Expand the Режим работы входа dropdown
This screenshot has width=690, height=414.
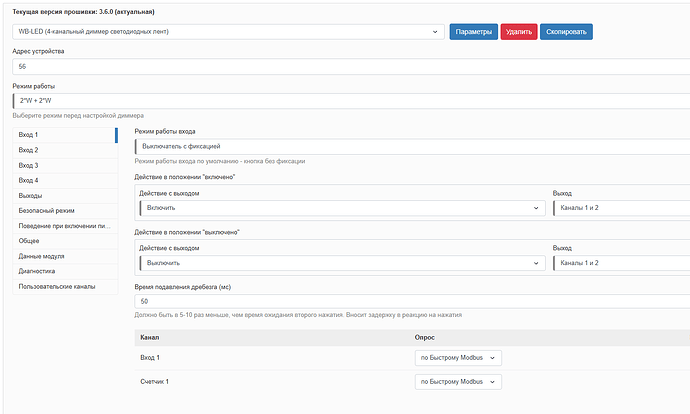click(x=412, y=146)
